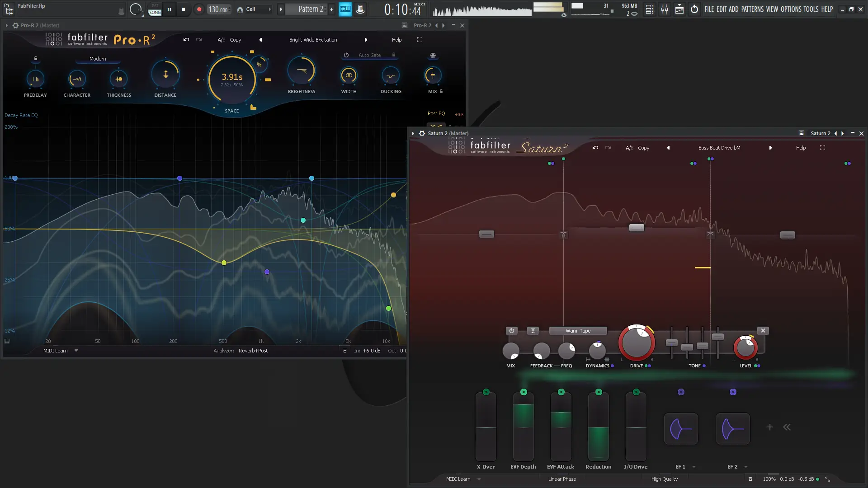Click the yellow decay rate EQ node

(x=224, y=263)
